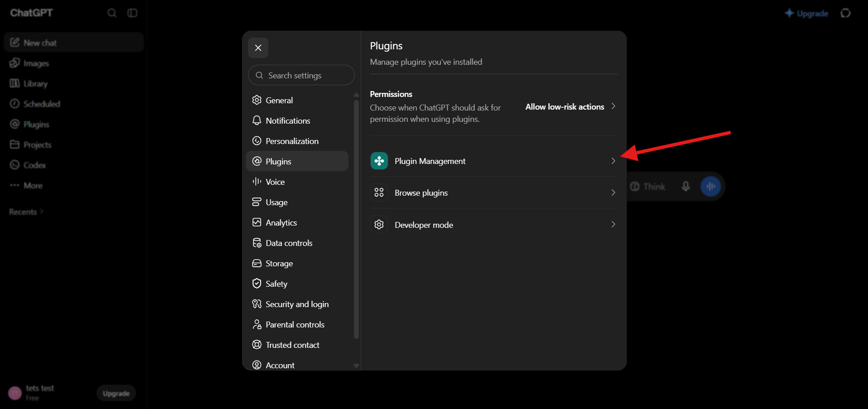Click the settings list scroll-up arrow

[356, 95]
